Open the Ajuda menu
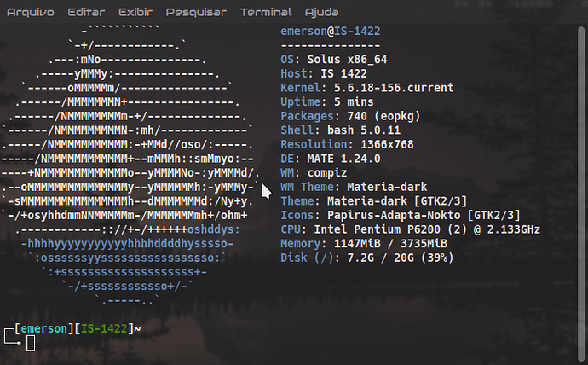 [x=320, y=13]
